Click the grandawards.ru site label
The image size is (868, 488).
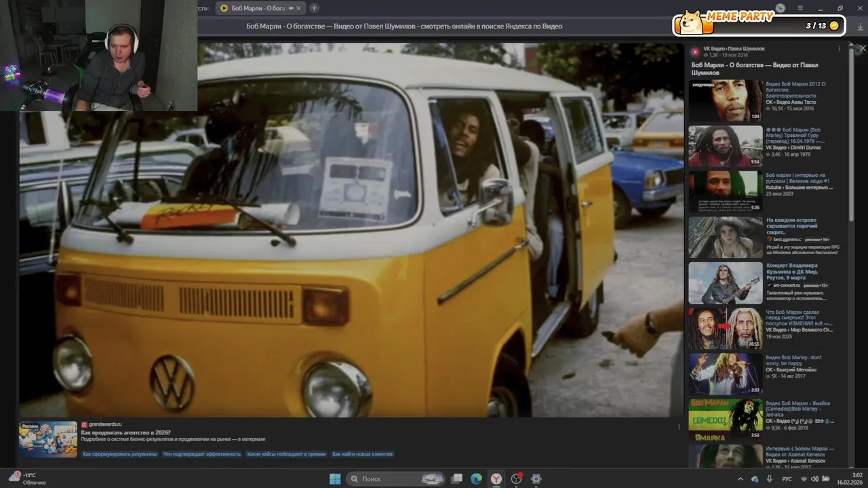[x=105, y=424]
